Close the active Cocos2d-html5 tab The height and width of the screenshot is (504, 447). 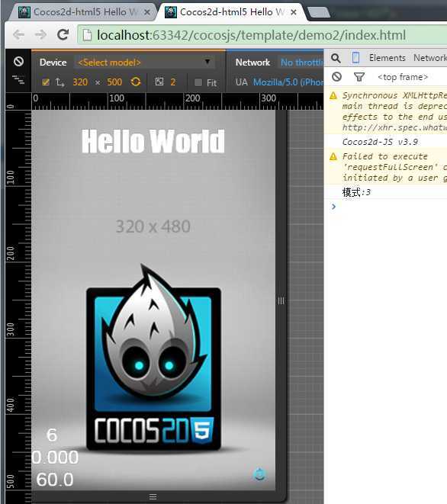click(x=293, y=12)
